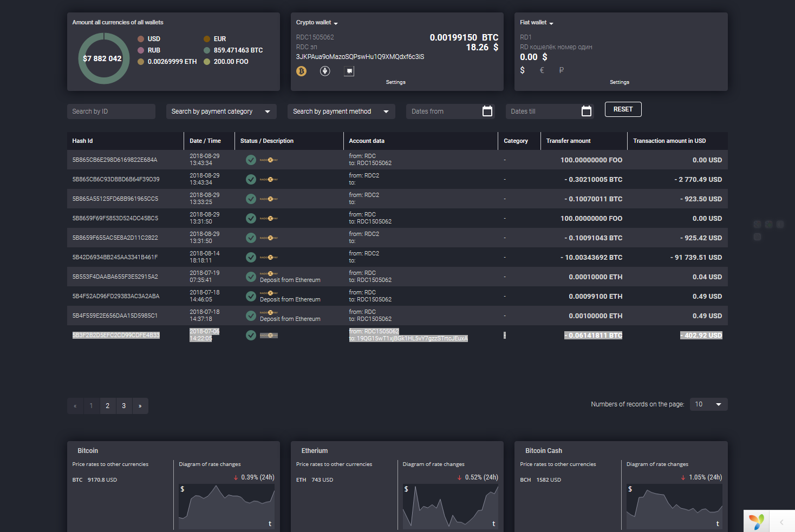
Task: Click the Bitcoin rate changes diagram
Action: pyautogui.click(x=227, y=507)
